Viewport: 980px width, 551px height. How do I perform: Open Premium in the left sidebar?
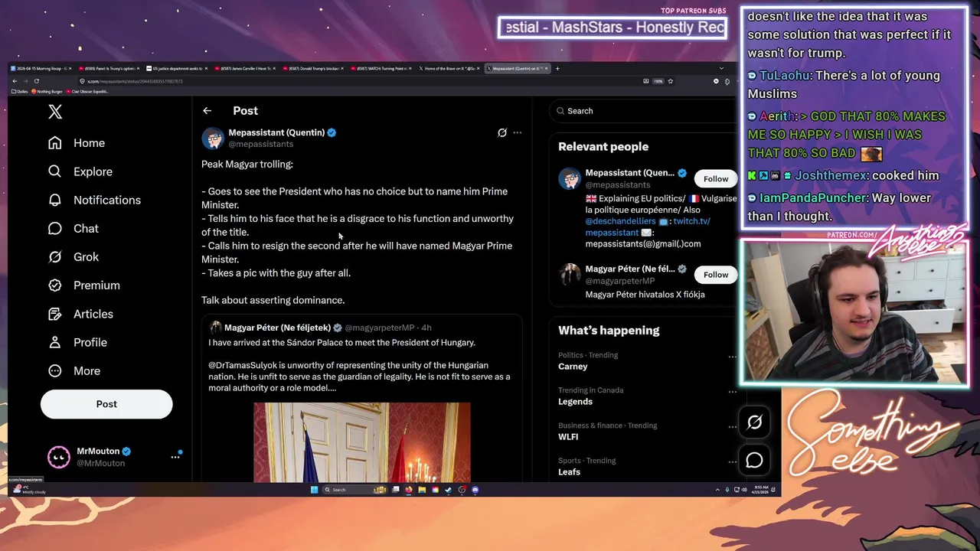84,285
